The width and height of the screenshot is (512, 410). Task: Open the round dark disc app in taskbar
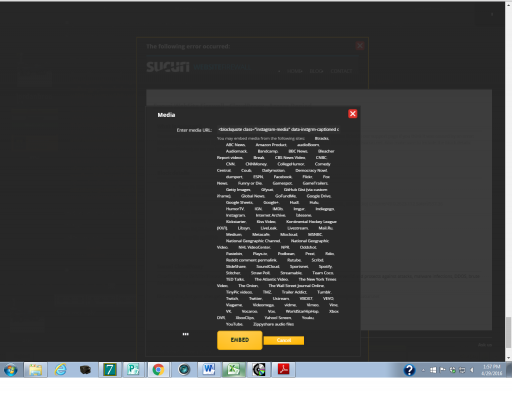coord(184,370)
